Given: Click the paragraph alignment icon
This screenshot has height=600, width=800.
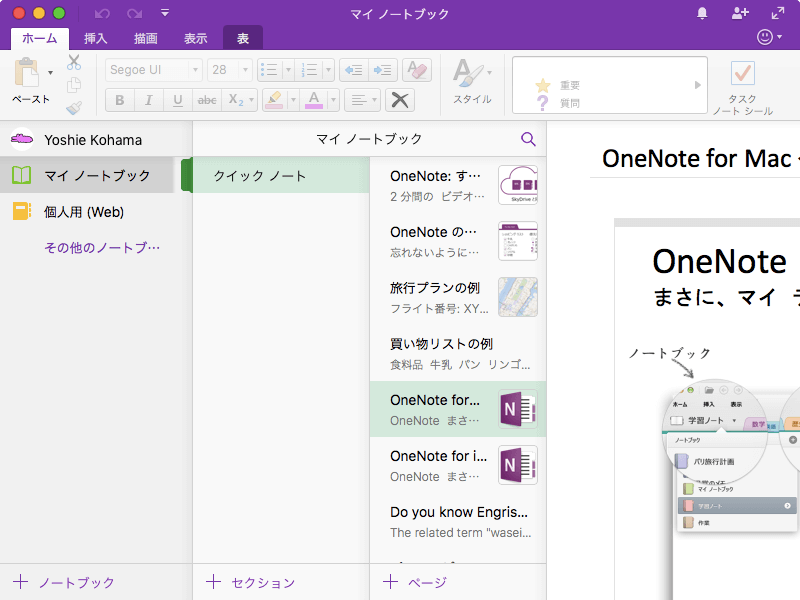Looking at the screenshot, I should click(x=359, y=100).
